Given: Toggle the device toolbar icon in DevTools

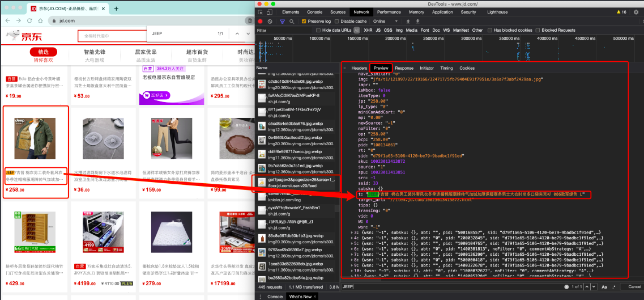Looking at the screenshot, I should [270, 12].
